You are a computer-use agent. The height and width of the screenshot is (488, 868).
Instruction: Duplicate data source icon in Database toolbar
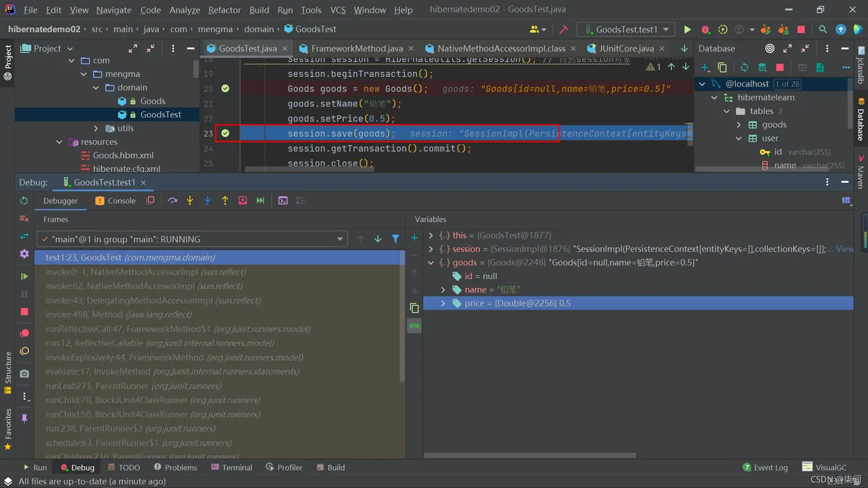tap(722, 68)
